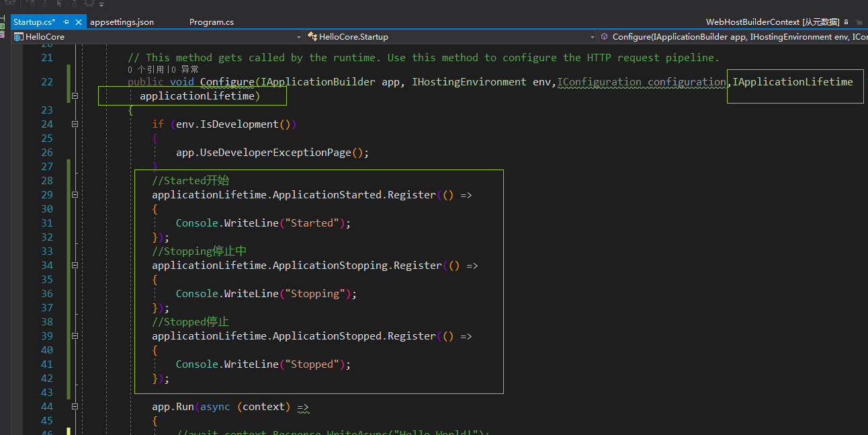This screenshot has width=868, height=435.
Task: Click ApplicationStopped in line 39
Action: tap(328, 336)
